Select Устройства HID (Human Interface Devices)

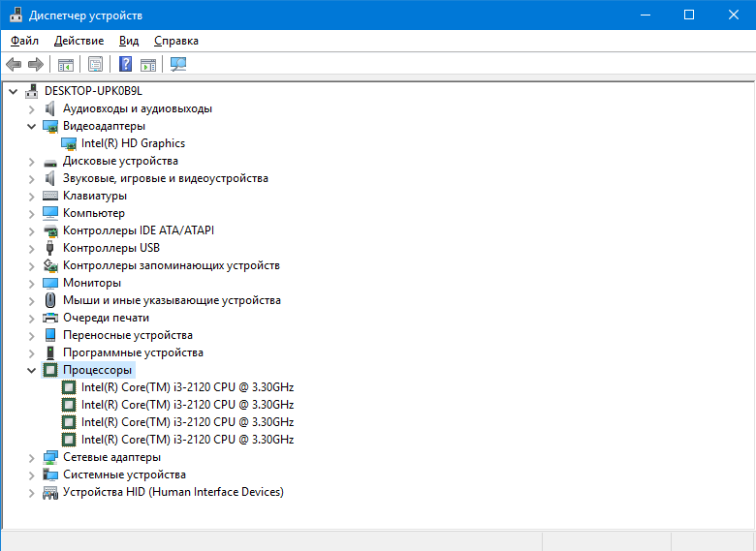(173, 492)
